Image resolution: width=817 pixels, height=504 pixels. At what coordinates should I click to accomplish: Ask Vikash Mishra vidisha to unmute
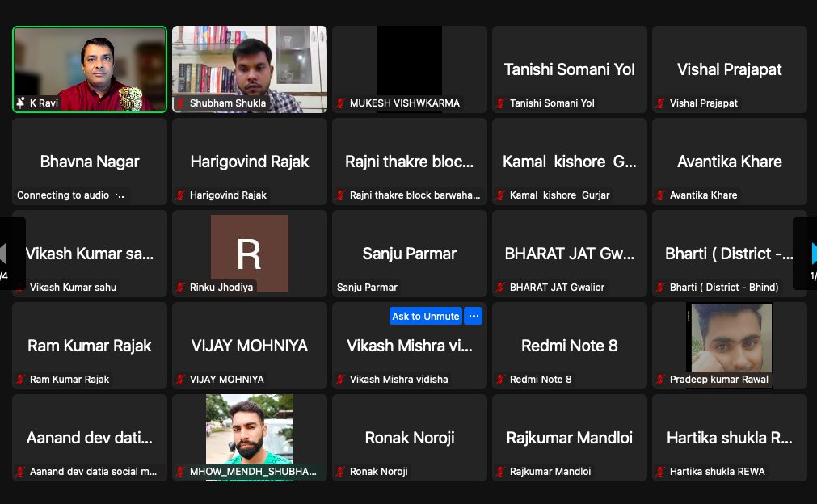pyautogui.click(x=426, y=316)
